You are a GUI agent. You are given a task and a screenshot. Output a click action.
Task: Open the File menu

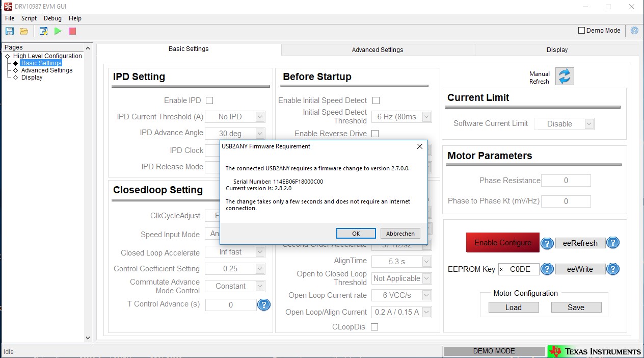coord(10,18)
